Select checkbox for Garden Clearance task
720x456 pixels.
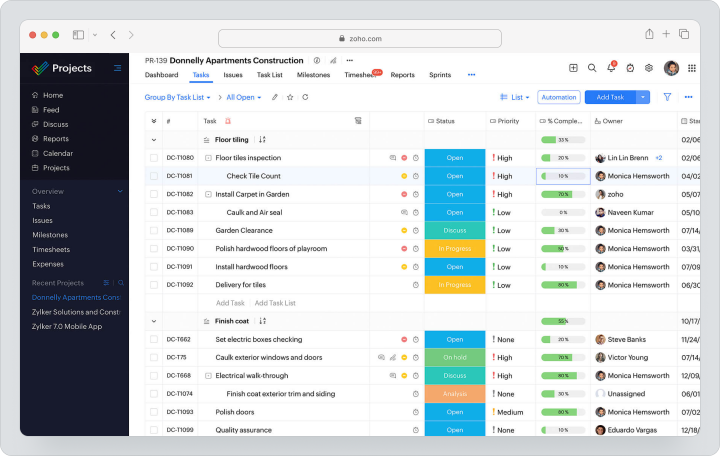[154, 231]
